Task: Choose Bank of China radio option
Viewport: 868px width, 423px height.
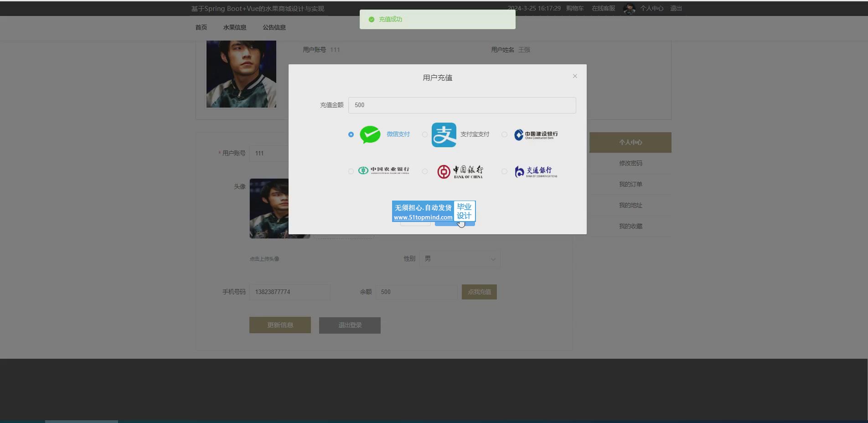Action: (425, 171)
